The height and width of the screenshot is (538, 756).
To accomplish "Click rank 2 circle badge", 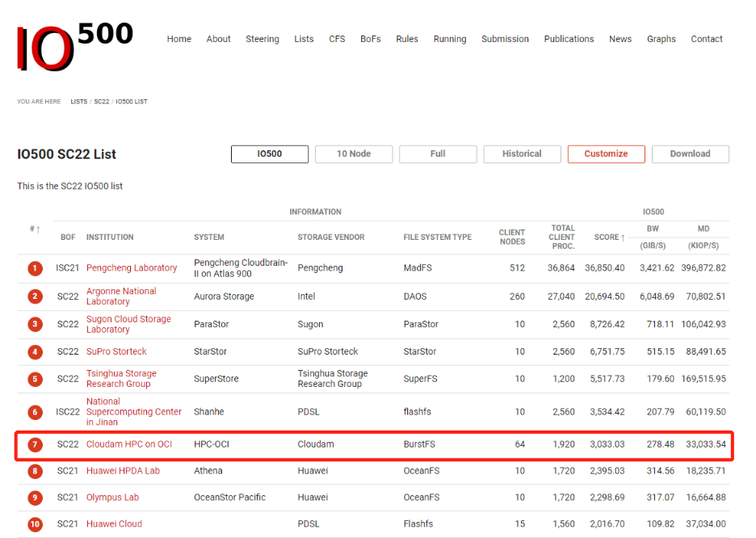I will (35, 296).
